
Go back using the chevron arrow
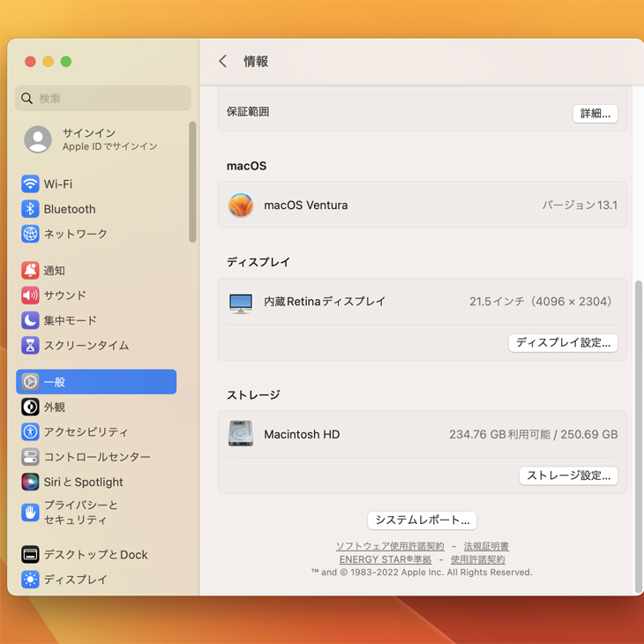coord(223,62)
